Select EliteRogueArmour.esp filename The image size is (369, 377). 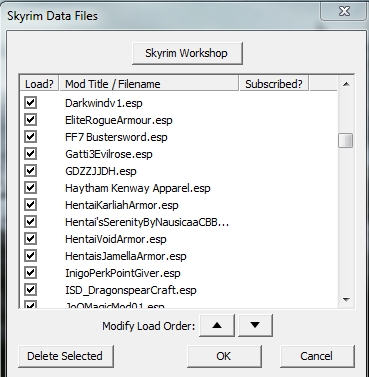click(x=119, y=120)
